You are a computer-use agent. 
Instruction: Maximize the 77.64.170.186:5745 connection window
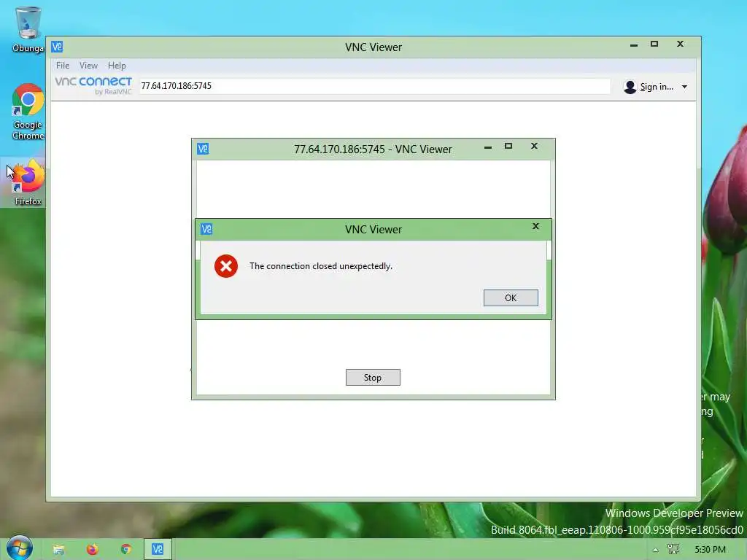point(508,146)
